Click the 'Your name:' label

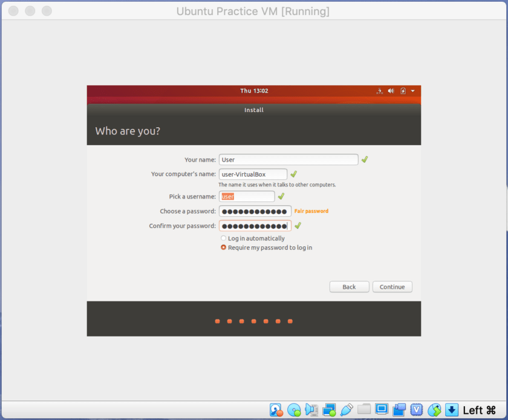click(200, 160)
